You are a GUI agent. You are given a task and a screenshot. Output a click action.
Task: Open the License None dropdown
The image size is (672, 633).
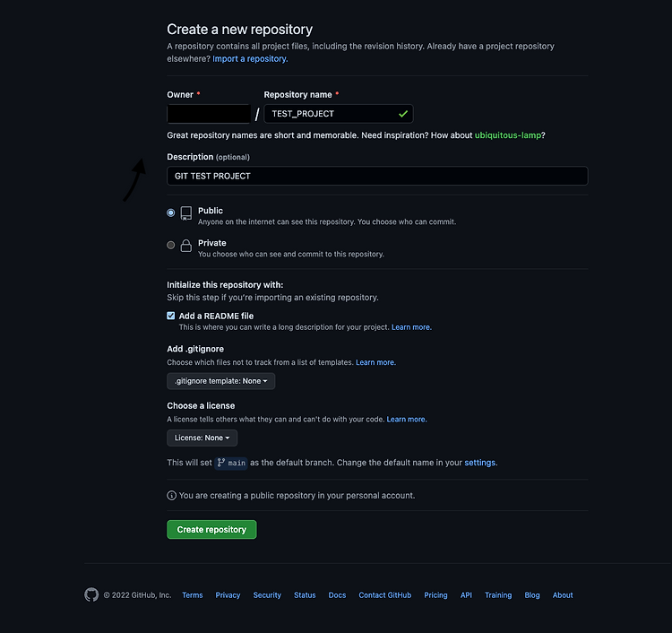(x=202, y=438)
